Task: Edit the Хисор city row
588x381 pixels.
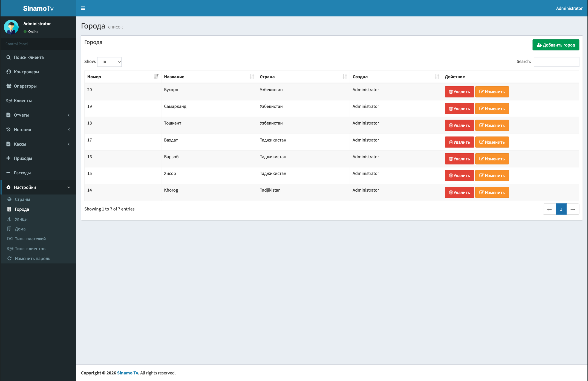Action: pos(492,175)
